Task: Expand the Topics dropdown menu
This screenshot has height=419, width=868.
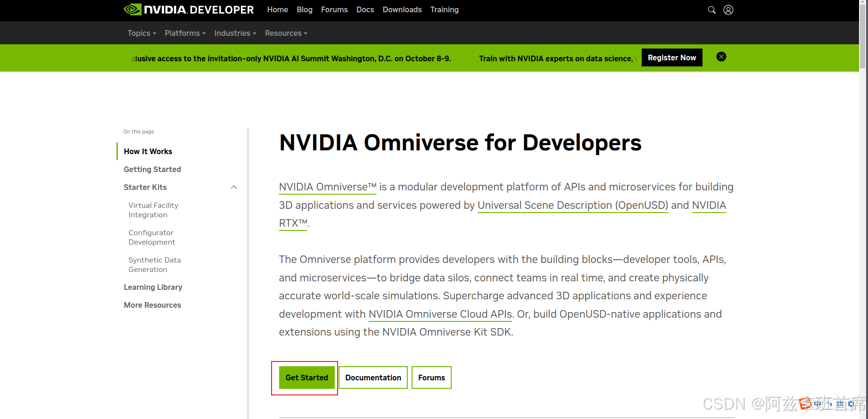Action: [141, 33]
